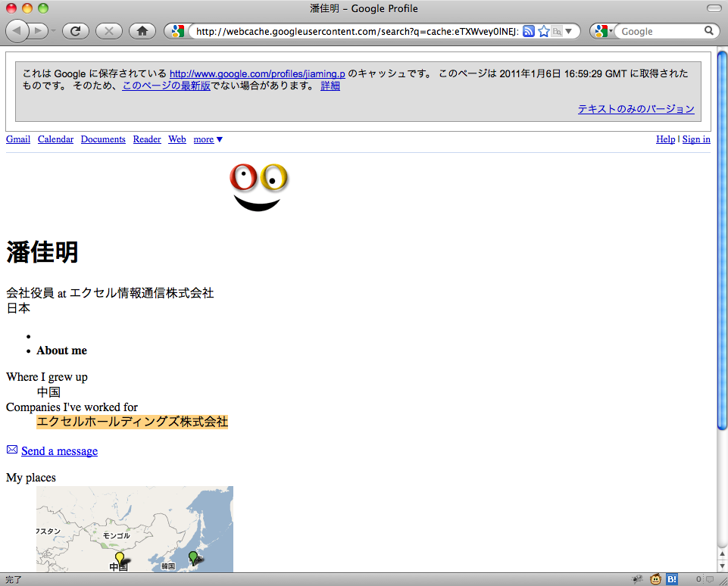Click the 'Companies I've worked for' label
The width and height of the screenshot is (728, 586).
[72, 407]
